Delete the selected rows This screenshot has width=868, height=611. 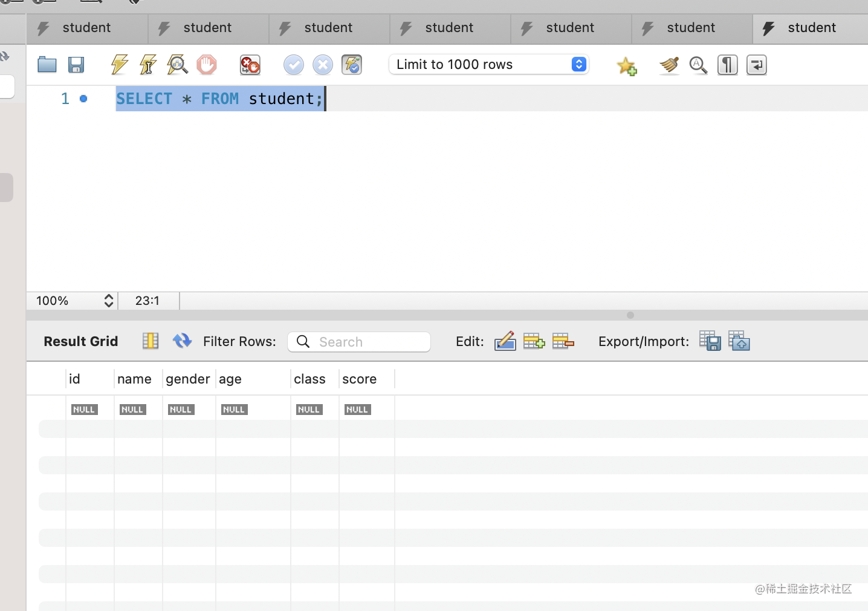pos(563,341)
